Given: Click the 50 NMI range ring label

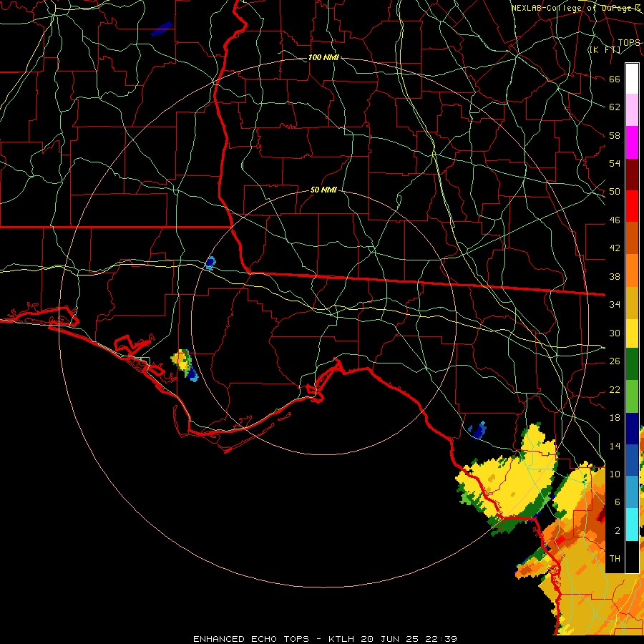Looking at the screenshot, I should click(323, 190).
